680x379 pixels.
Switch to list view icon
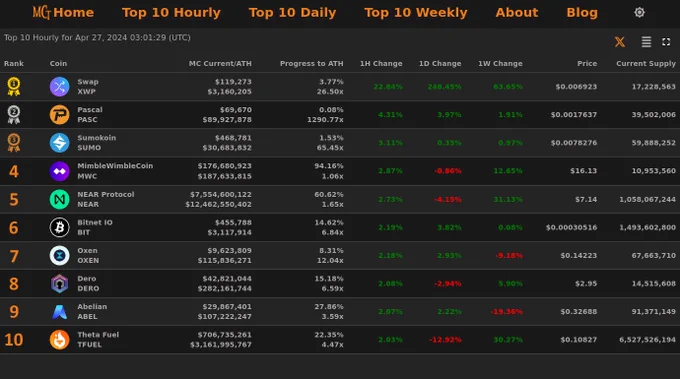[x=646, y=42]
